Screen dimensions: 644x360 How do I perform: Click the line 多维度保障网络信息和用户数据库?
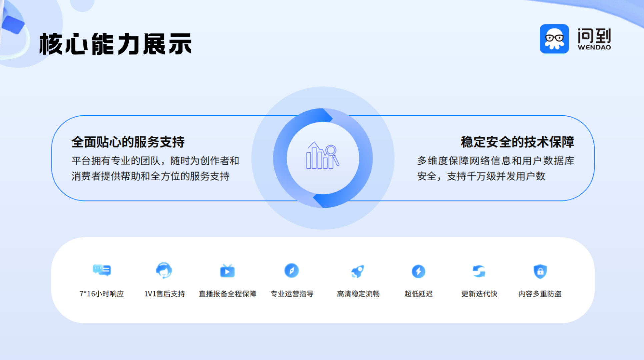tap(496, 161)
